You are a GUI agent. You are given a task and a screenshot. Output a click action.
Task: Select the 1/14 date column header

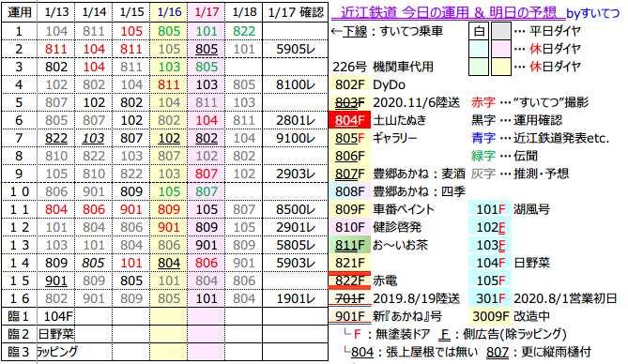(94, 12)
